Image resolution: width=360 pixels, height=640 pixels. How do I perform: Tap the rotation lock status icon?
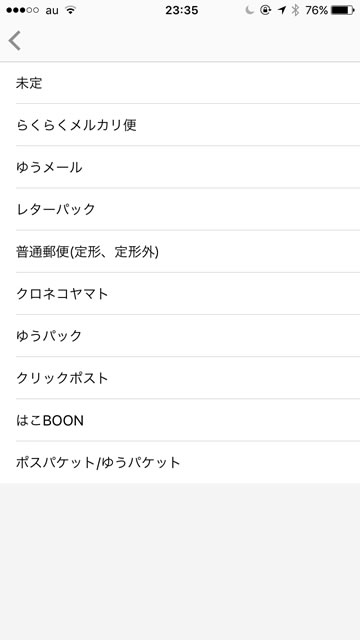coord(265,11)
